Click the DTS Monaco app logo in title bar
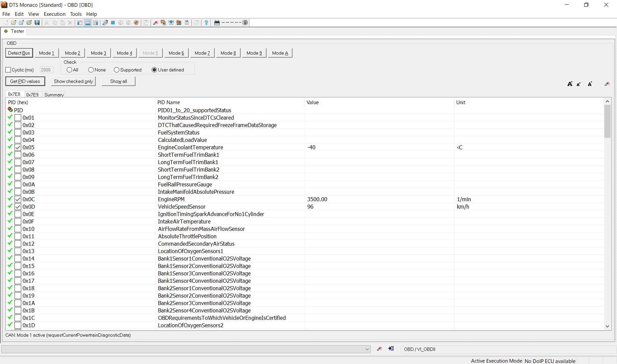This screenshot has width=617, height=364. tap(4, 5)
